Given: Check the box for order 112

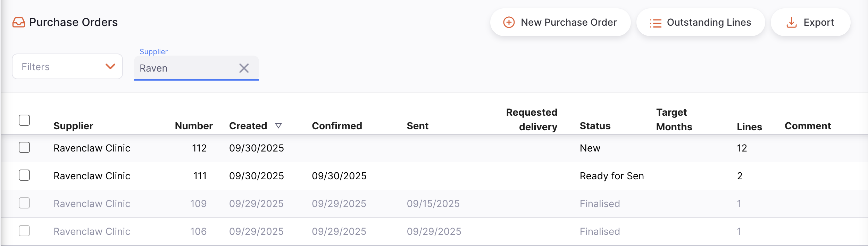Looking at the screenshot, I should point(24,147).
